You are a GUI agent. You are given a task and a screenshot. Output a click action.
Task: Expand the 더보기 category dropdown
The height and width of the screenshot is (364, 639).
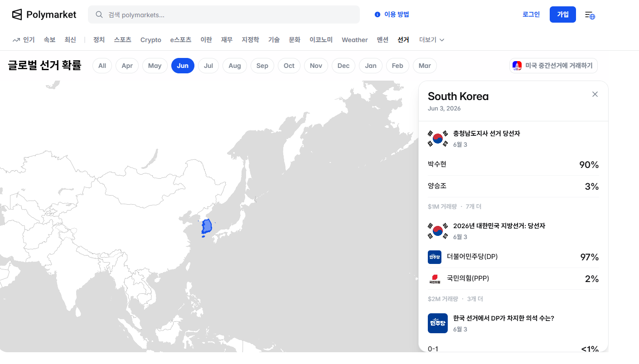tap(432, 40)
